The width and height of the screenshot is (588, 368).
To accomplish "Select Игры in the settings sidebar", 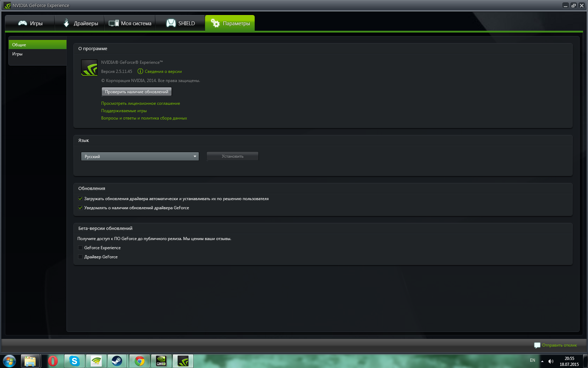I will coord(37,54).
